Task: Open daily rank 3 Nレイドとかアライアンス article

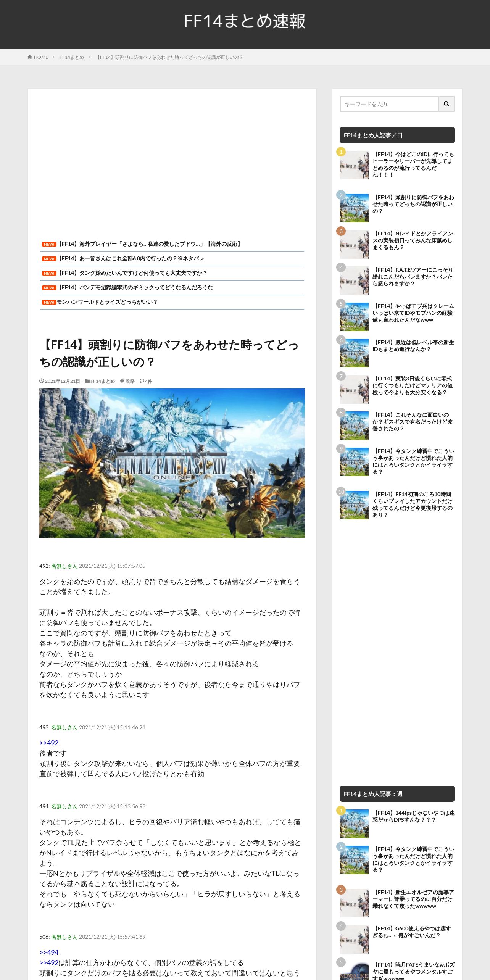Action: tap(413, 240)
